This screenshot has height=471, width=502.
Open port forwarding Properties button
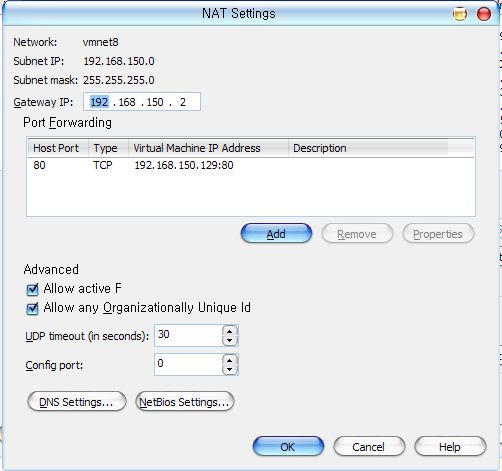click(x=438, y=234)
